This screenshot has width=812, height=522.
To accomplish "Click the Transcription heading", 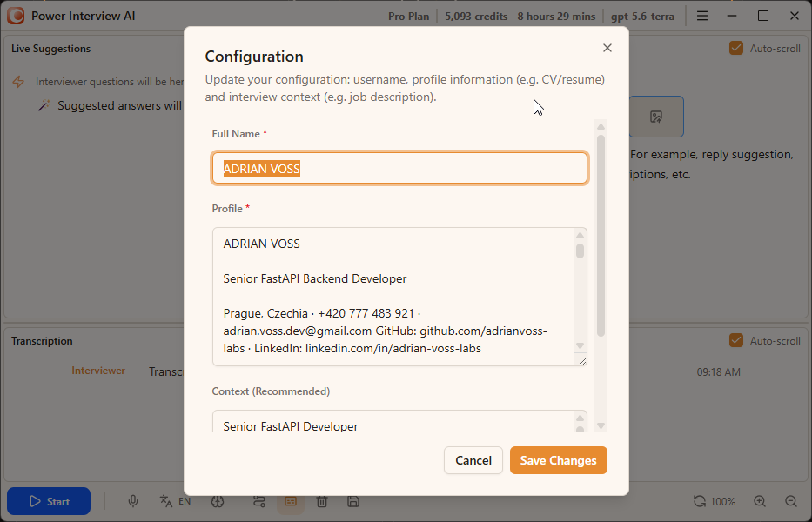I will [x=42, y=341].
